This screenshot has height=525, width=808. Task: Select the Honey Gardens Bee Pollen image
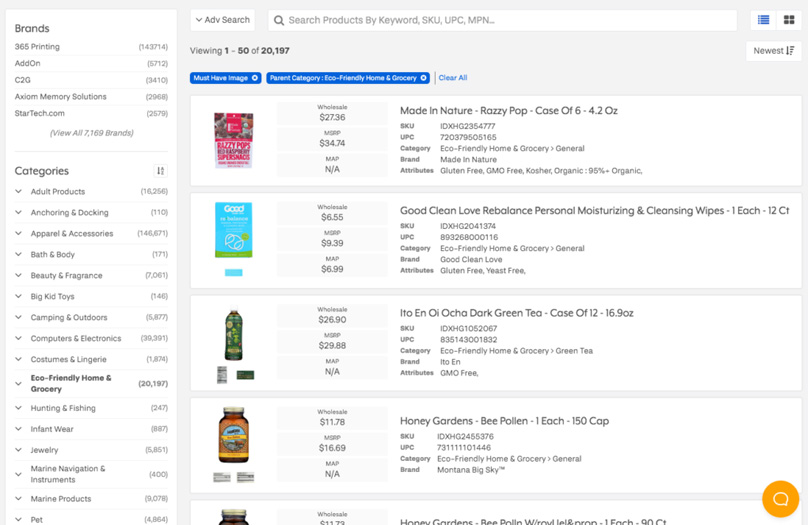(x=233, y=436)
